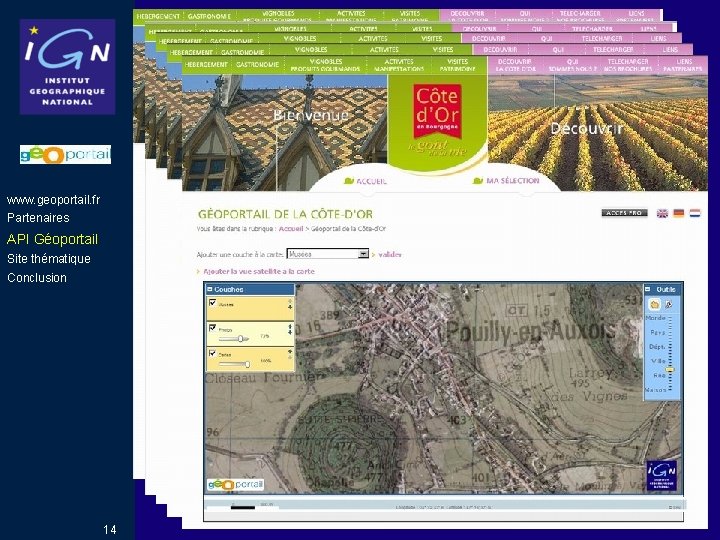The height and width of the screenshot is (540, 720).
Task: Click the Découvrir vineyard banner image
Action: point(597,133)
